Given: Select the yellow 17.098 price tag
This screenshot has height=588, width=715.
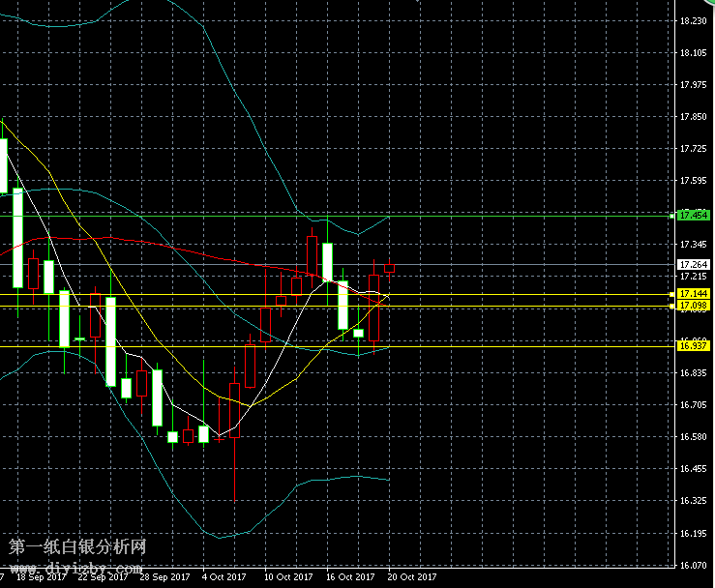Looking at the screenshot, I should [694, 306].
